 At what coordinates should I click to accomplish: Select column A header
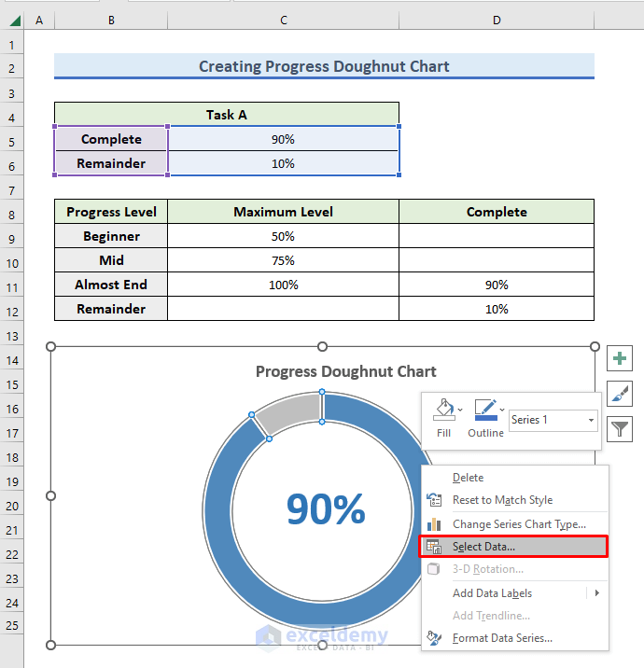(39, 21)
